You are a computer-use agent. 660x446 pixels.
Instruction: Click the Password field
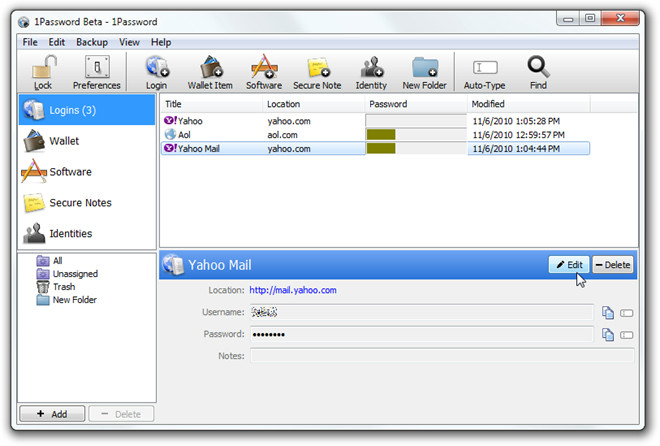422,334
